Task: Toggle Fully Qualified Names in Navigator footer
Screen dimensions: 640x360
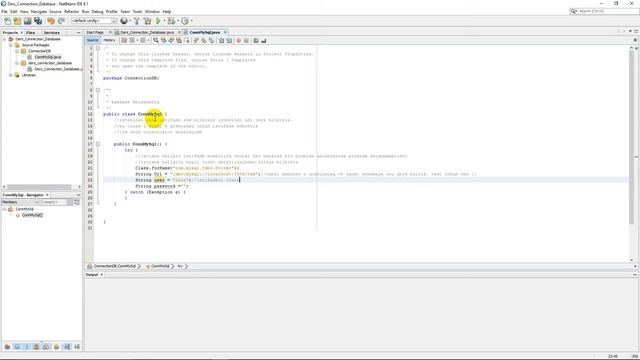Action: click(x=56, y=347)
